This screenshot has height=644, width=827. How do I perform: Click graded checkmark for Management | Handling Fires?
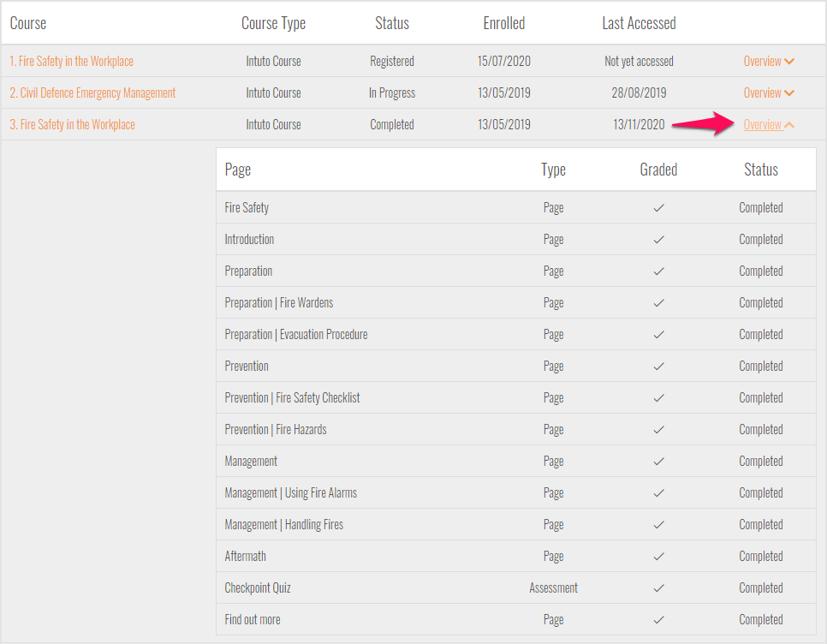(658, 525)
